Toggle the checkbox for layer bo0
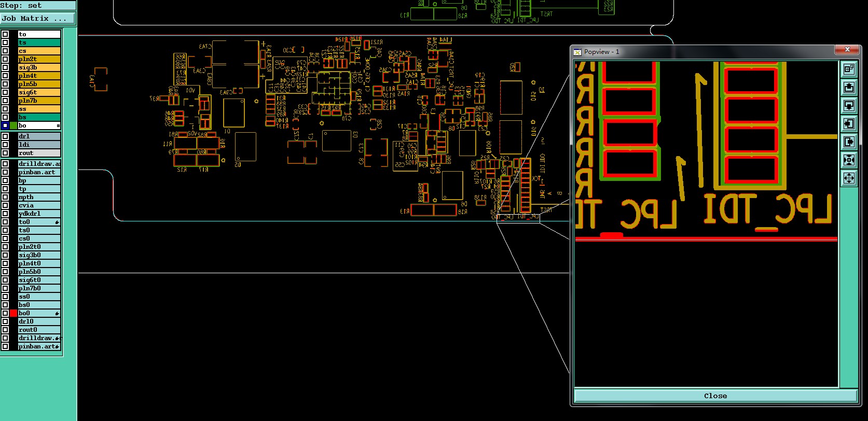The image size is (868, 421). (x=5, y=313)
